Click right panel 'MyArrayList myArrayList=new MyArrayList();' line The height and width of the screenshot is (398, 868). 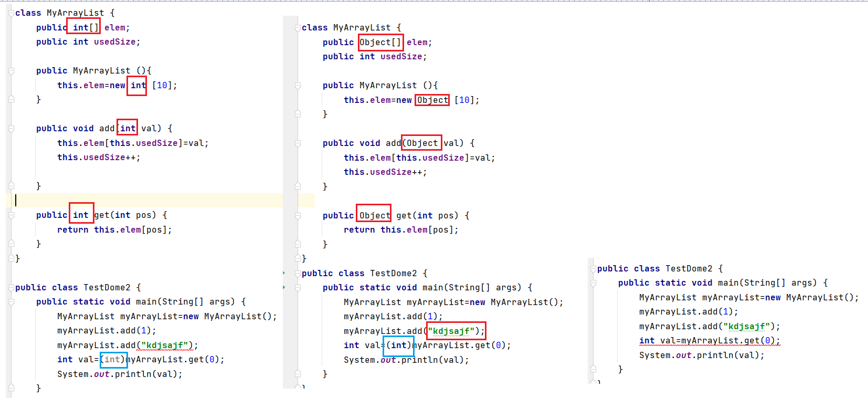pos(749,298)
